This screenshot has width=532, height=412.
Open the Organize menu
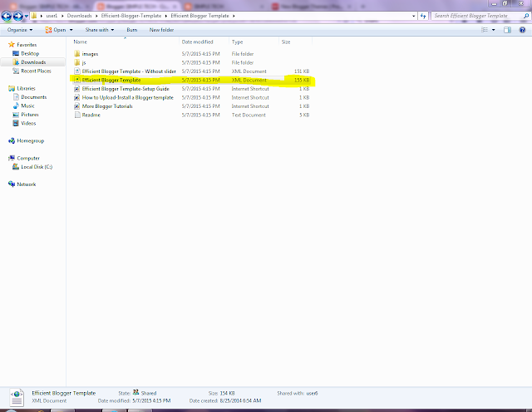click(20, 30)
